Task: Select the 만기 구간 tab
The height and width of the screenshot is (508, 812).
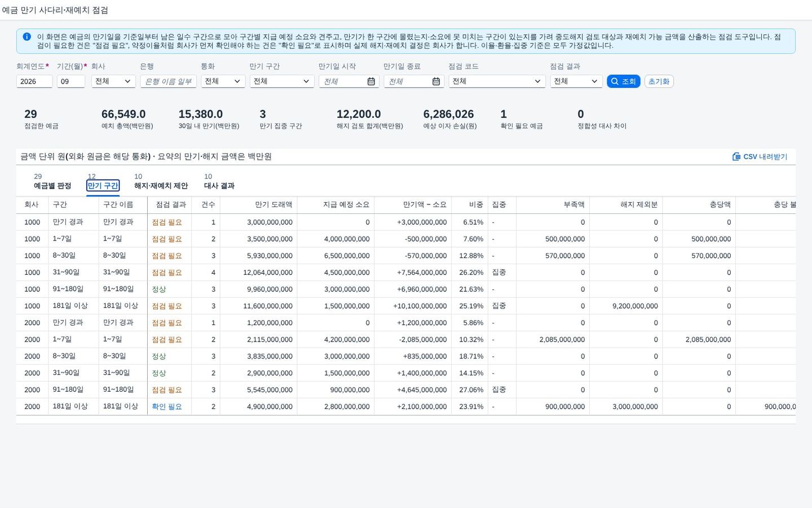Action: point(103,186)
